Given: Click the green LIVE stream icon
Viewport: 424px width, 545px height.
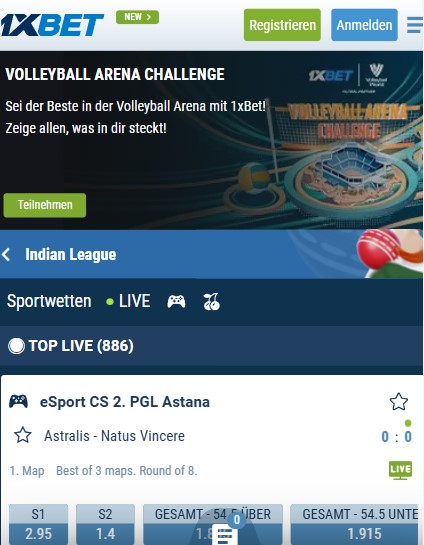Looking at the screenshot, I should click(400, 470).
